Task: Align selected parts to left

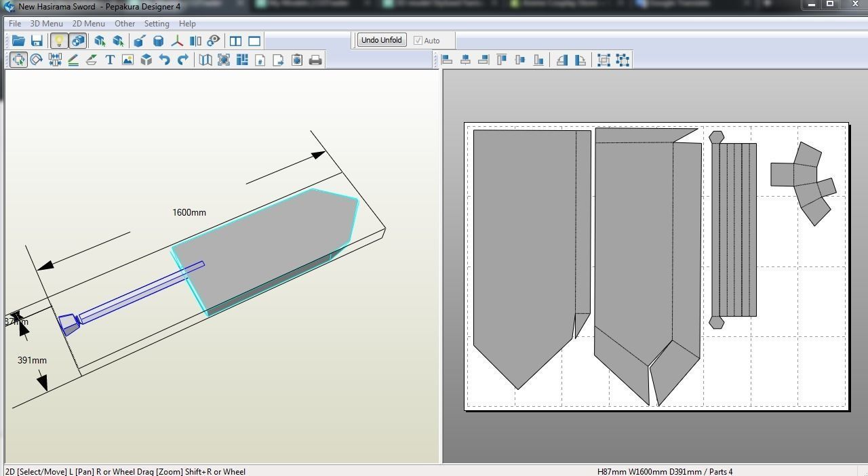Action: click(x=447, y=60)
